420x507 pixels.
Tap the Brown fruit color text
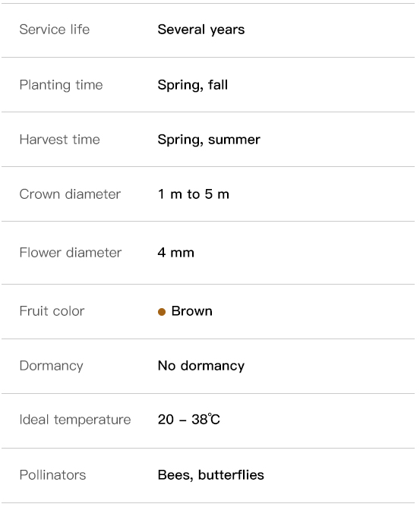tap(192, 311)
